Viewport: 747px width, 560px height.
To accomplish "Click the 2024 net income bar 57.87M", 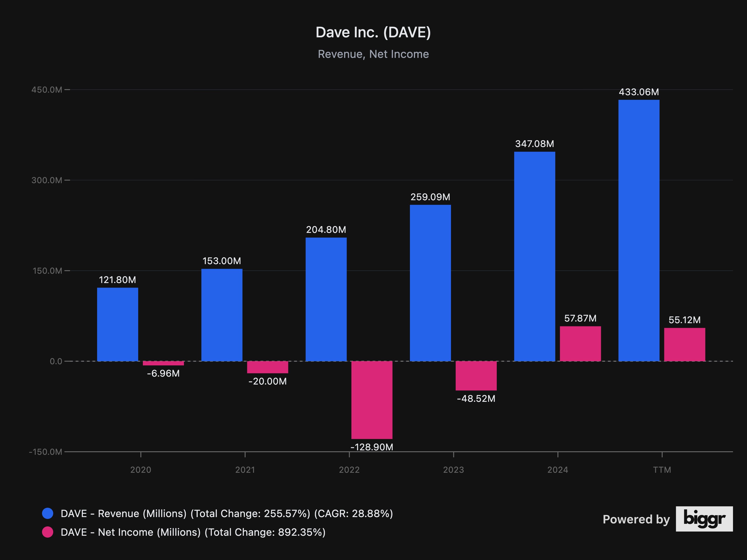I will [x=580, y=343].
